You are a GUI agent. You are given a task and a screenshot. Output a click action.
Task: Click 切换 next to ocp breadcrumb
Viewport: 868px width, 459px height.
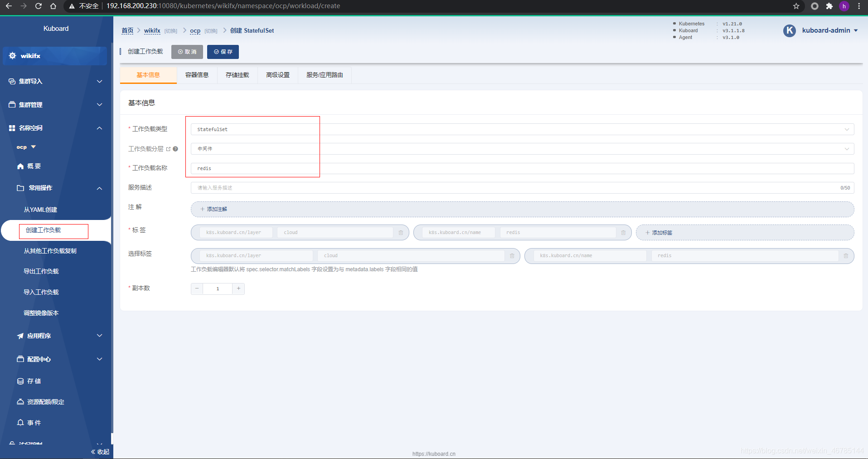coord(211,31)
